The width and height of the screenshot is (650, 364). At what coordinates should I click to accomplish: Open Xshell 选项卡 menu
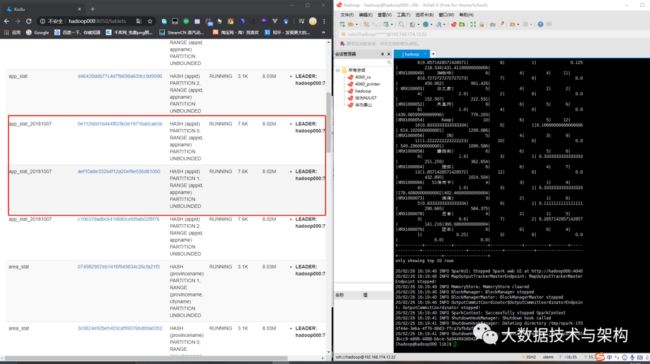[x=424, y=15]
